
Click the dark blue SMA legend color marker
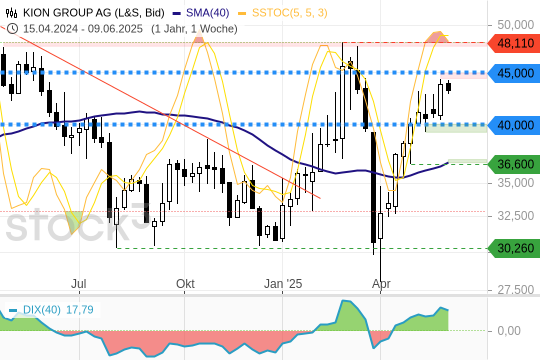[177, 13]
